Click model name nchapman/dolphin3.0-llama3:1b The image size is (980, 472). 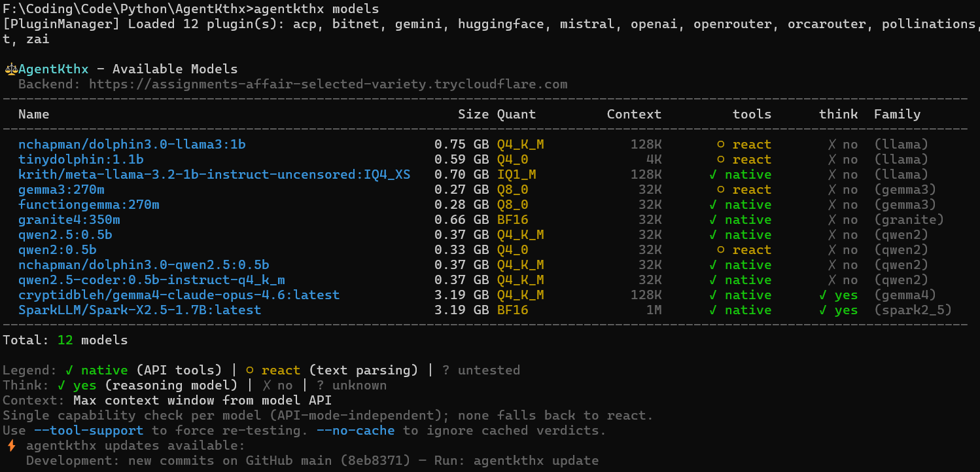(x=132, y=144)
